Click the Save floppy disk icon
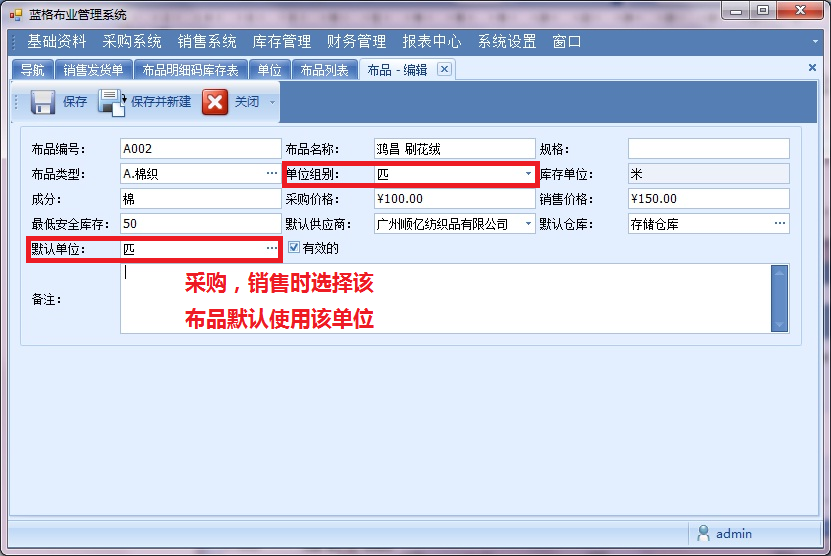The height and width of the screenshot is (556, 831). click(x=43, y=102)
